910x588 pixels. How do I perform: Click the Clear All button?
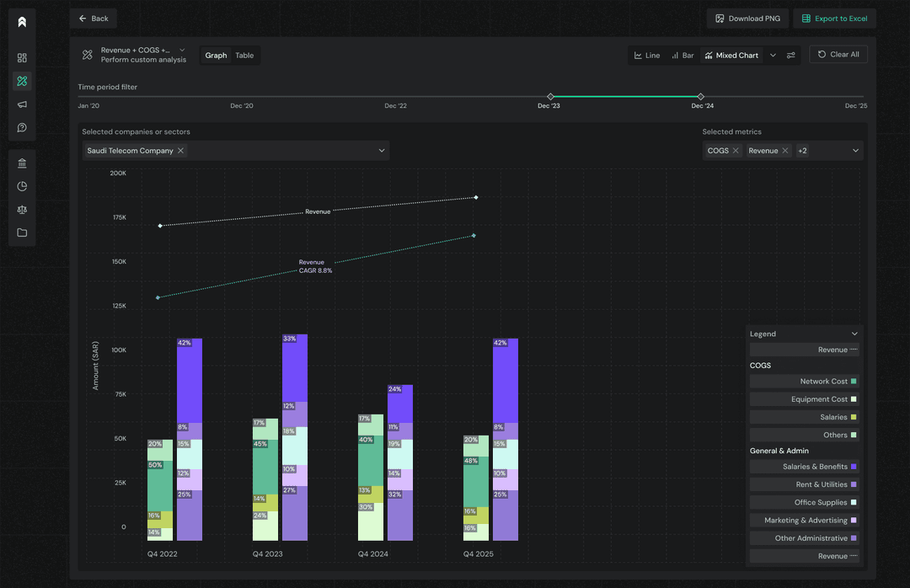(x=838, y=55)
